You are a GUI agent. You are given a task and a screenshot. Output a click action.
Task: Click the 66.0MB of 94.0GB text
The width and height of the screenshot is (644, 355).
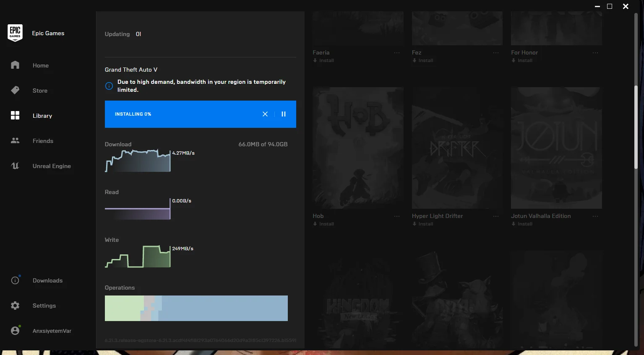263,144
